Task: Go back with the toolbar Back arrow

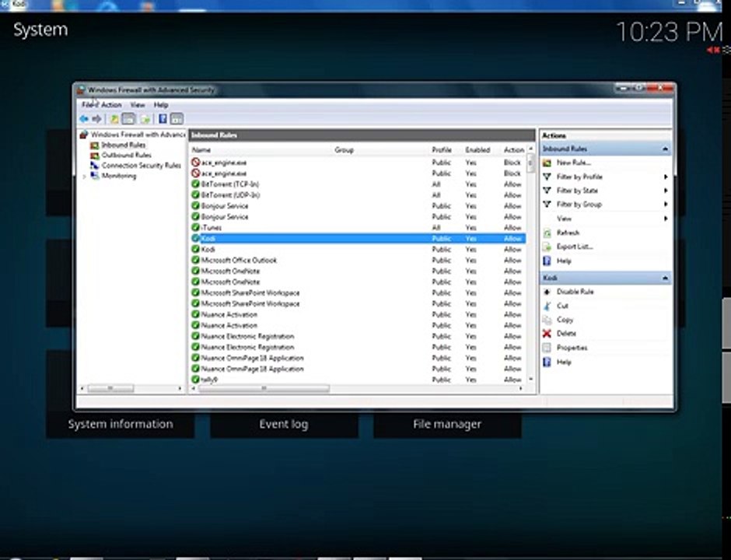Action: click(84, 119)
